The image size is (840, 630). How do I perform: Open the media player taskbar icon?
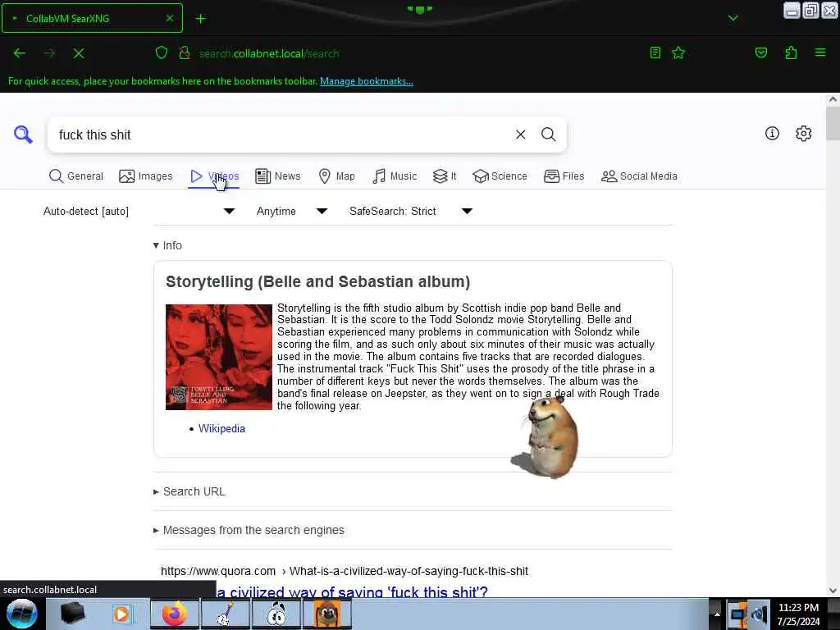[x=122, y=614]
